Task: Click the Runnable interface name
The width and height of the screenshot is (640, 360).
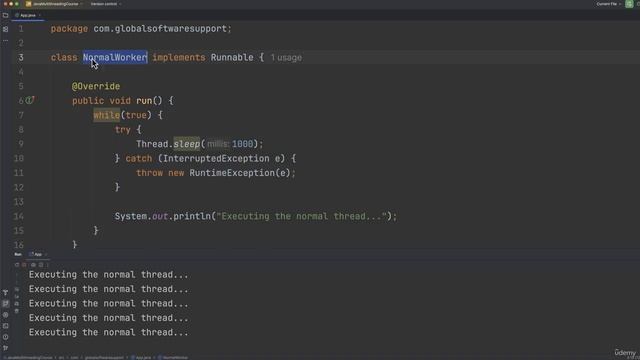Action: coord(232,58)
